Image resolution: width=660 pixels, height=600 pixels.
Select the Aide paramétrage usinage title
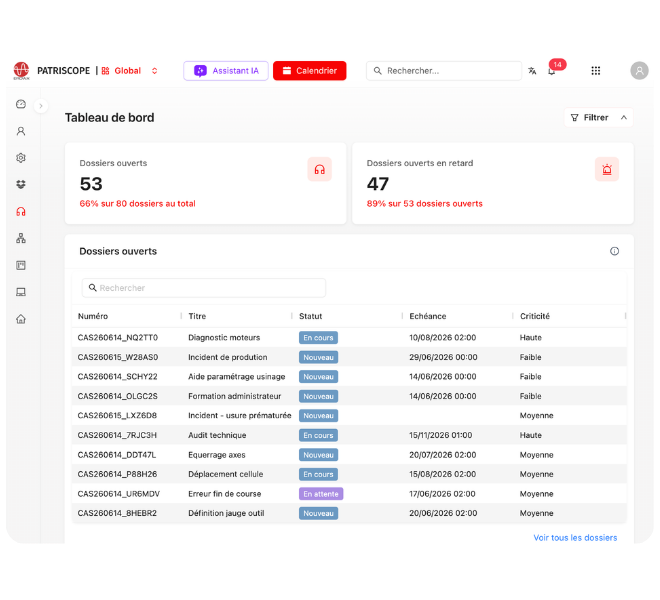click(x=237, y=377)
